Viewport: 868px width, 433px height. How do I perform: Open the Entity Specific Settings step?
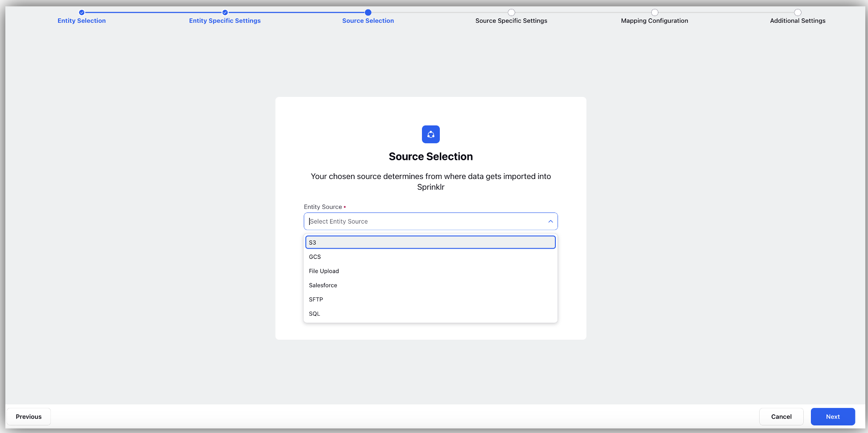pyautogui.click(x=225, y=21)
